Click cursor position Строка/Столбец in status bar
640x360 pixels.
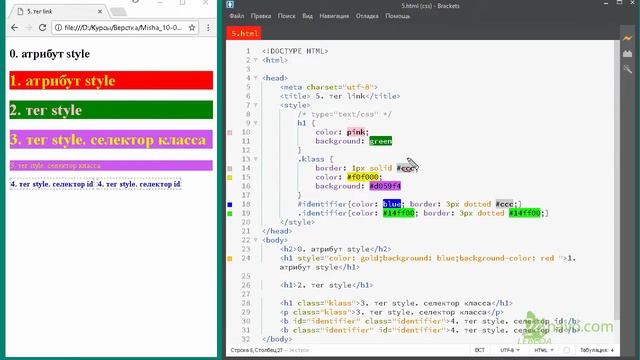[256, 350]
